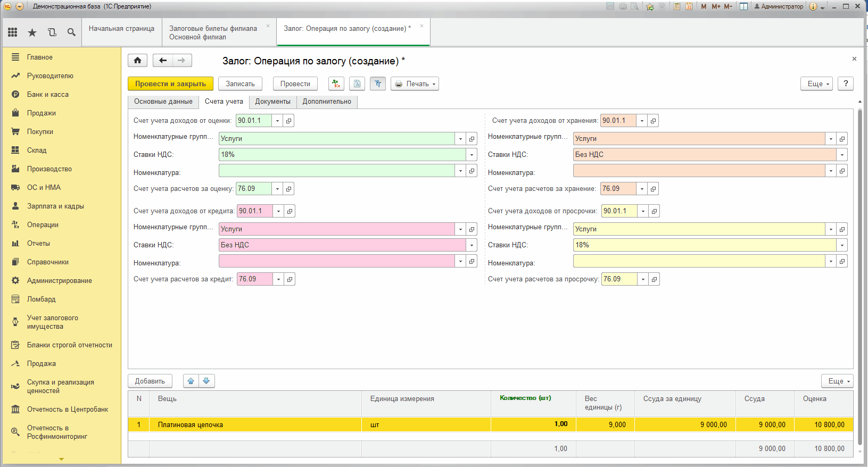Image resolution: width=868 pixels, height=467 pixels.
Task: Open the search magnifier icon
Action: click(71, 32)
